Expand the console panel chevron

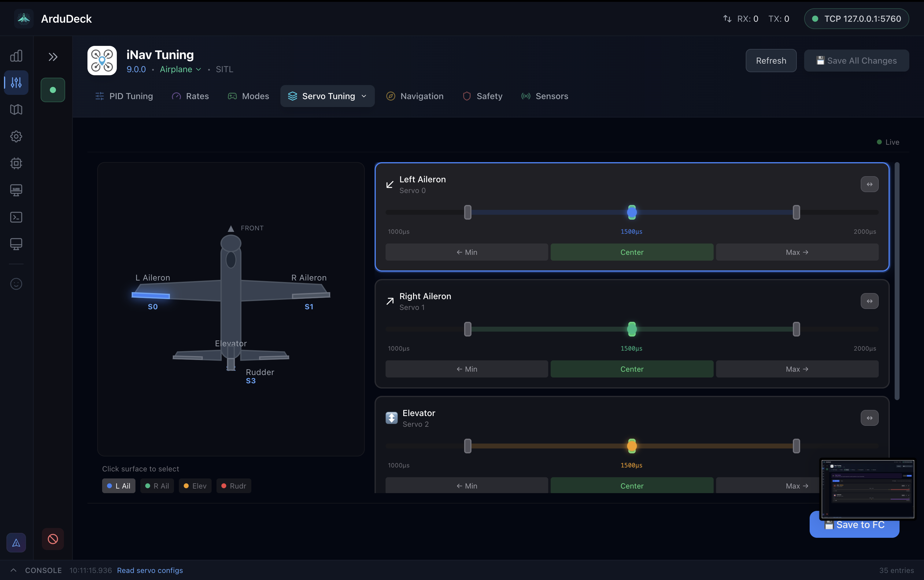13,571
